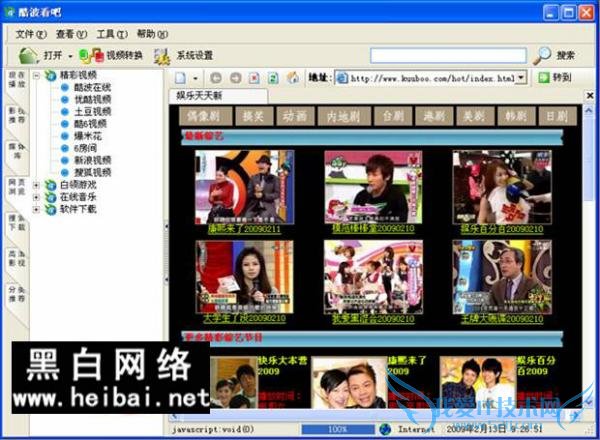Screen dimensions: 600x440
Task: Open the new page dropdown arrow
Action: (x=195, y=78)
